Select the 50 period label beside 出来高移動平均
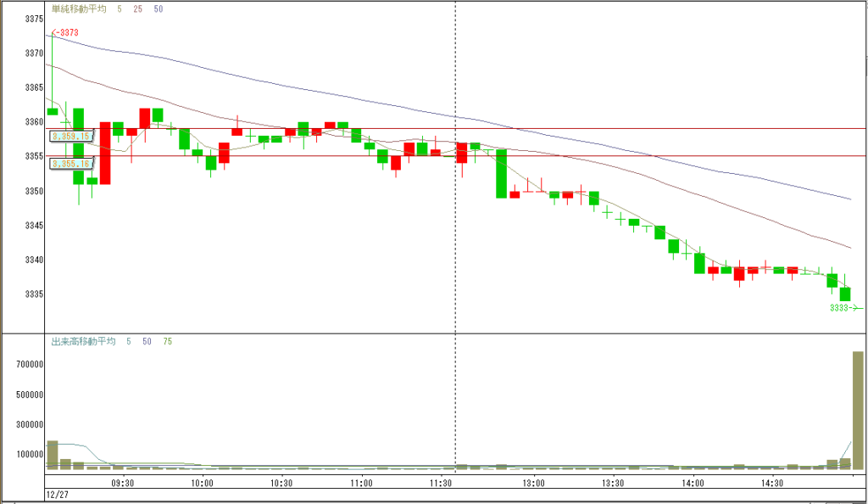 pos(147,341)
